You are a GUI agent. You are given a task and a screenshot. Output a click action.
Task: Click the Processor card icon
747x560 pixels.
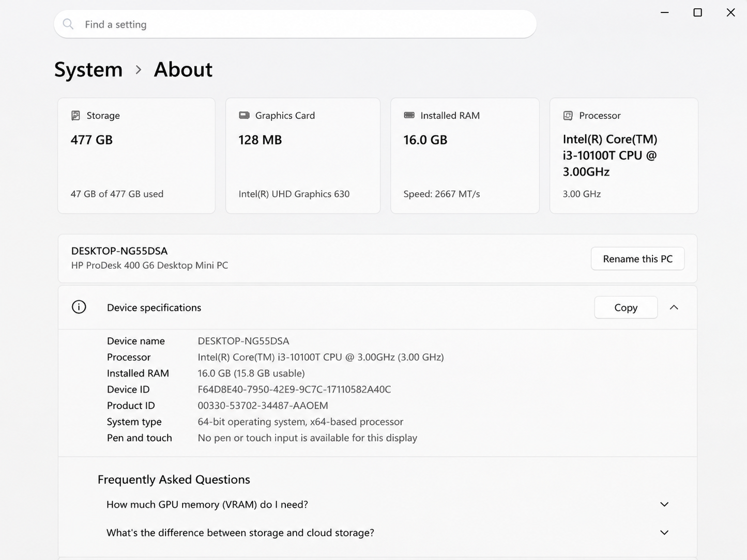click(568, 116)
